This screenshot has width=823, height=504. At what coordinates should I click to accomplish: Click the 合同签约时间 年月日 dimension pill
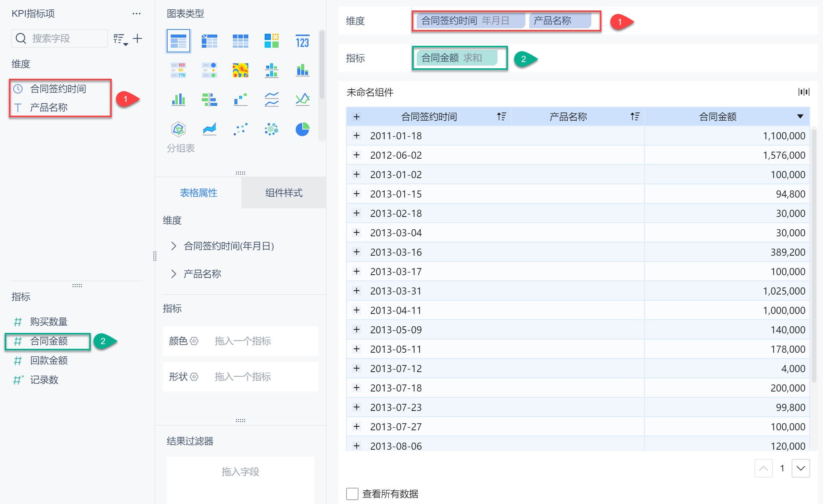[x=471, y=21]
